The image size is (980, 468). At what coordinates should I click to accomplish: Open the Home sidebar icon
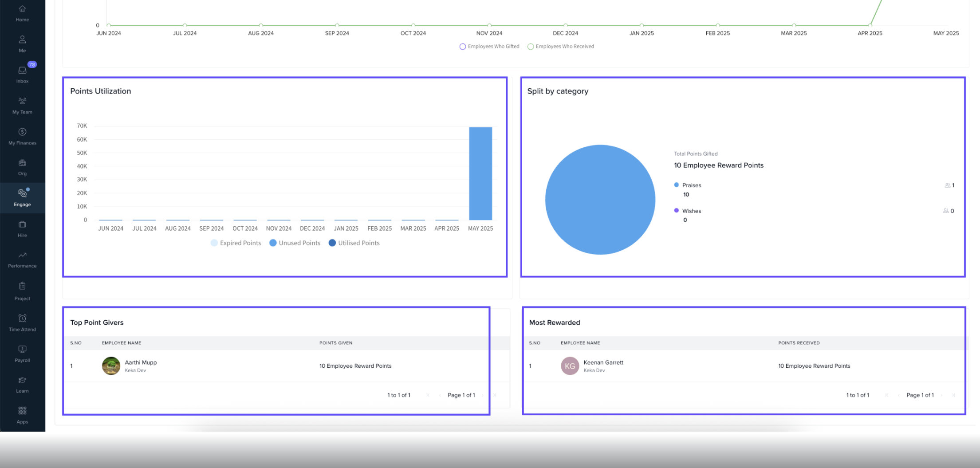point(22,13)
